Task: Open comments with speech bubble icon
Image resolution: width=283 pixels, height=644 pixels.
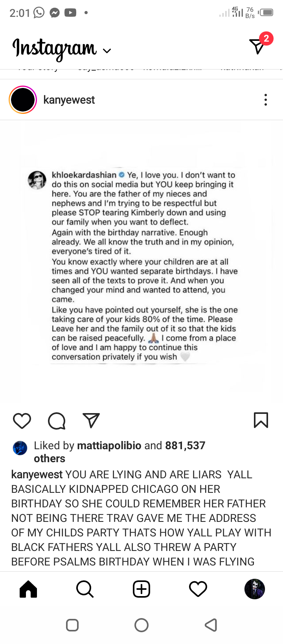Action: click(x=57, y=421)
